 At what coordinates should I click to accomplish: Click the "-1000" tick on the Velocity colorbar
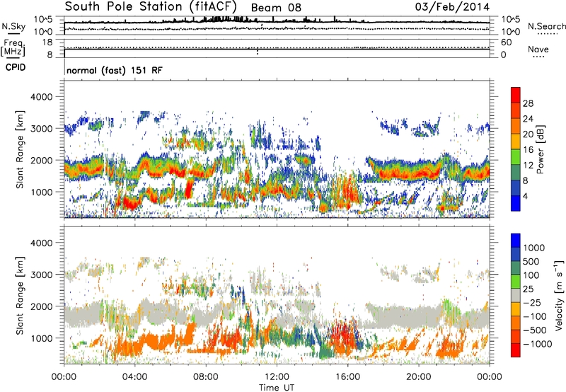tap(538, 344)
